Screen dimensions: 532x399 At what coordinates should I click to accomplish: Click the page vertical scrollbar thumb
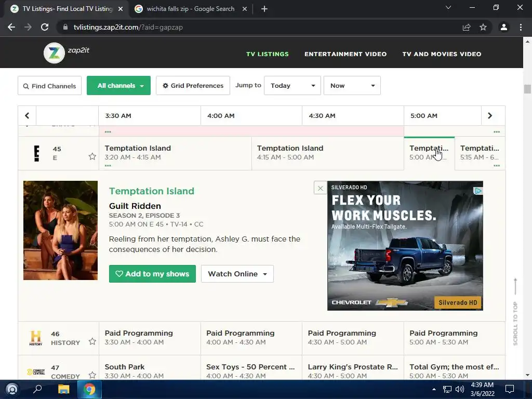527,89
